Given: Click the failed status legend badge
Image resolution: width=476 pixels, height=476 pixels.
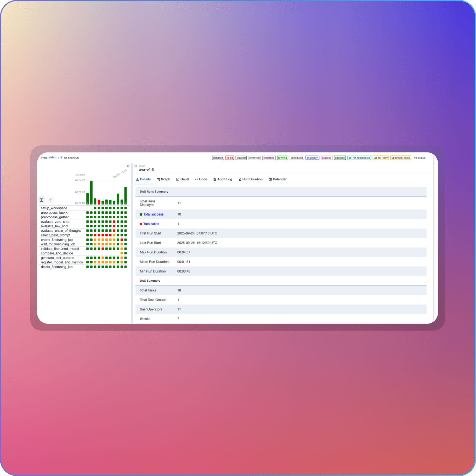Looking at the screenshot, I should pyautogui.click(x=230, y=158).
